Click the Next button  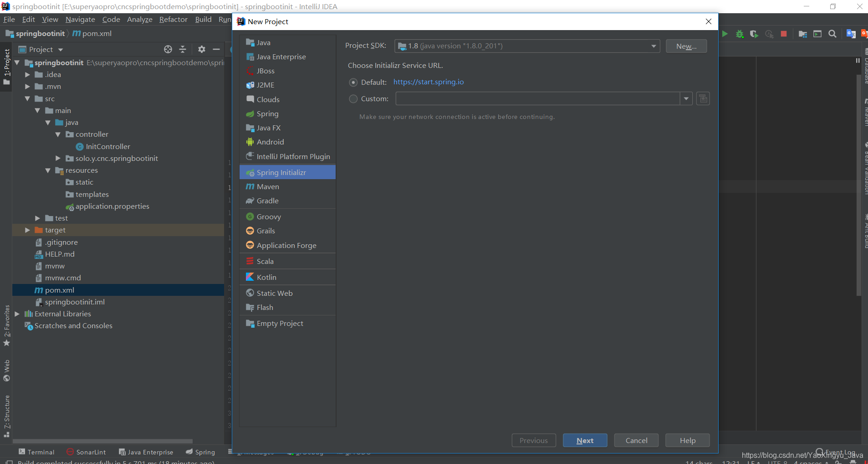pyautogui.click(x=585, y=440)
